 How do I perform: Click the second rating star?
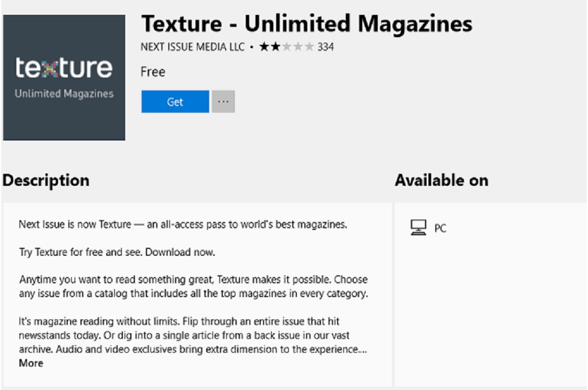coord(276,47)
